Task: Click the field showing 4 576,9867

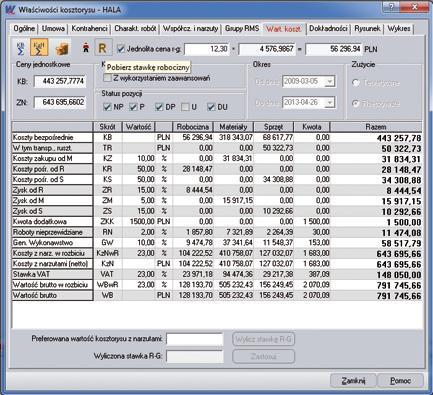Action: 267,49
